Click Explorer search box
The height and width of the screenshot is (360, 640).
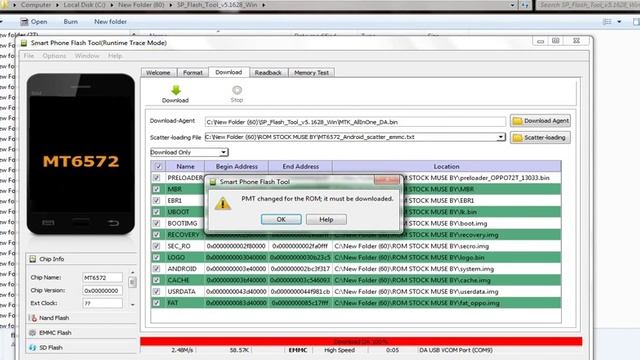tap(588, 5)
